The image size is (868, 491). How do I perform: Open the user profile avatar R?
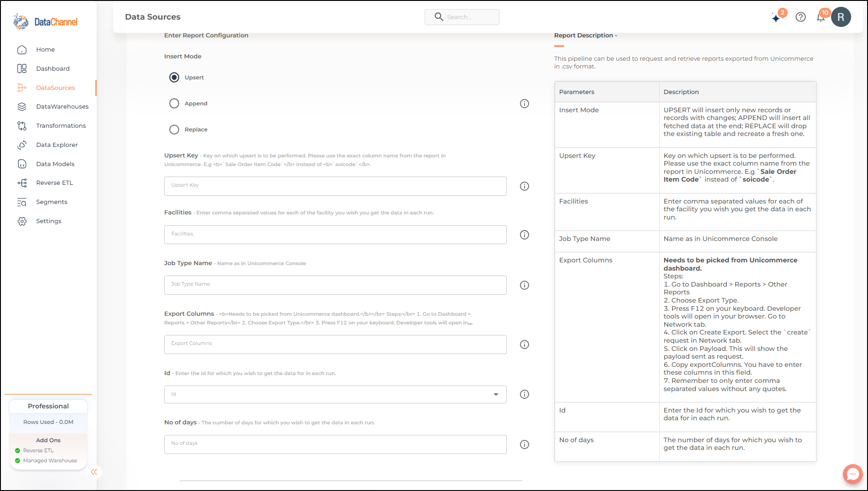[x=841, y=17]
